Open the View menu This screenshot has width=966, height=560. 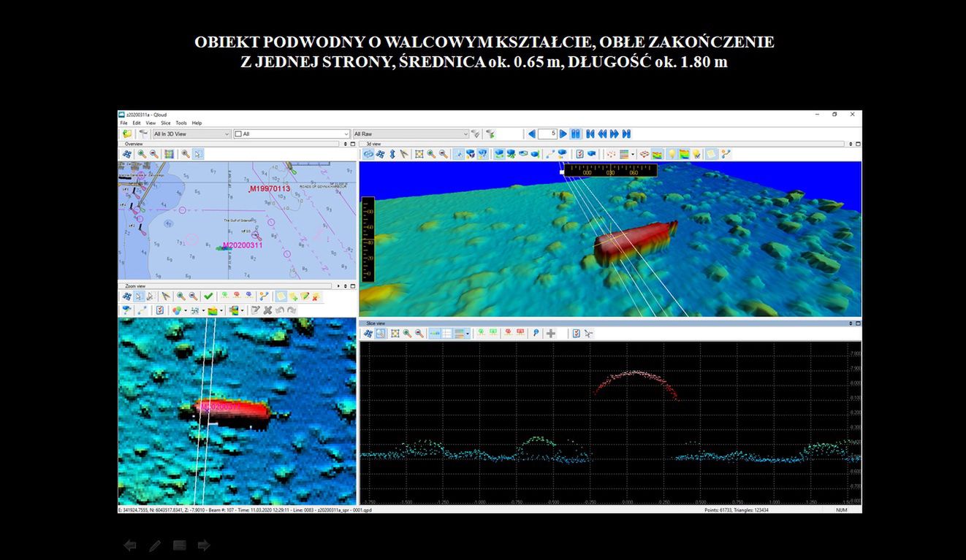point(151,123)
